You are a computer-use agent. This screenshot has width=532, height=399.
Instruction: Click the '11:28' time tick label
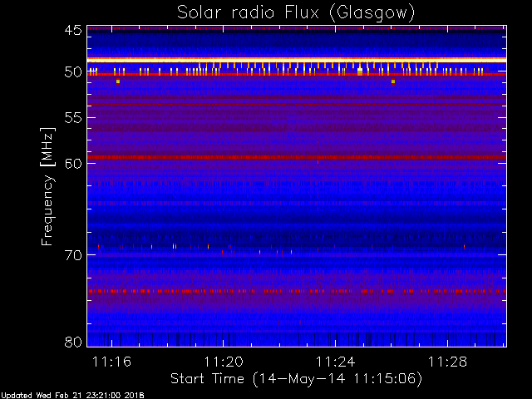[447, 362]
